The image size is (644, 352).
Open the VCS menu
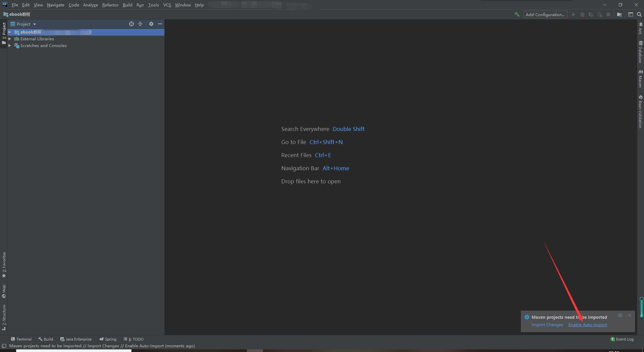point(167,5)
